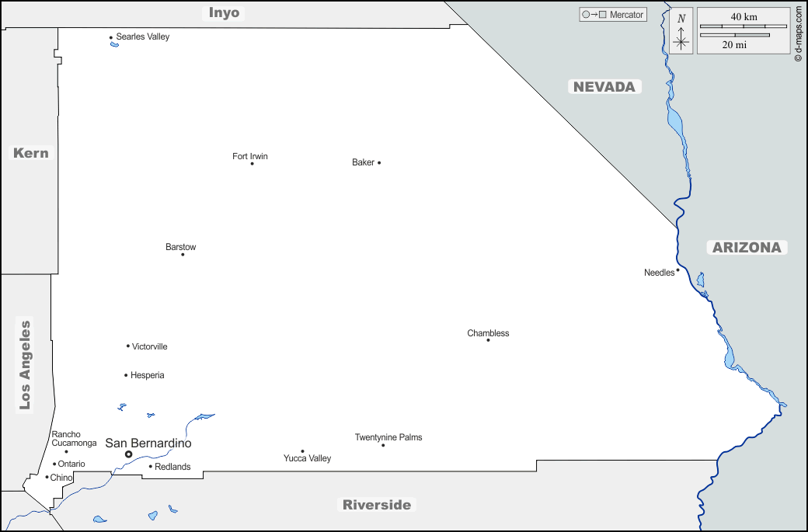Click the Los Angeles county label
808x532 pixels.
25,365
